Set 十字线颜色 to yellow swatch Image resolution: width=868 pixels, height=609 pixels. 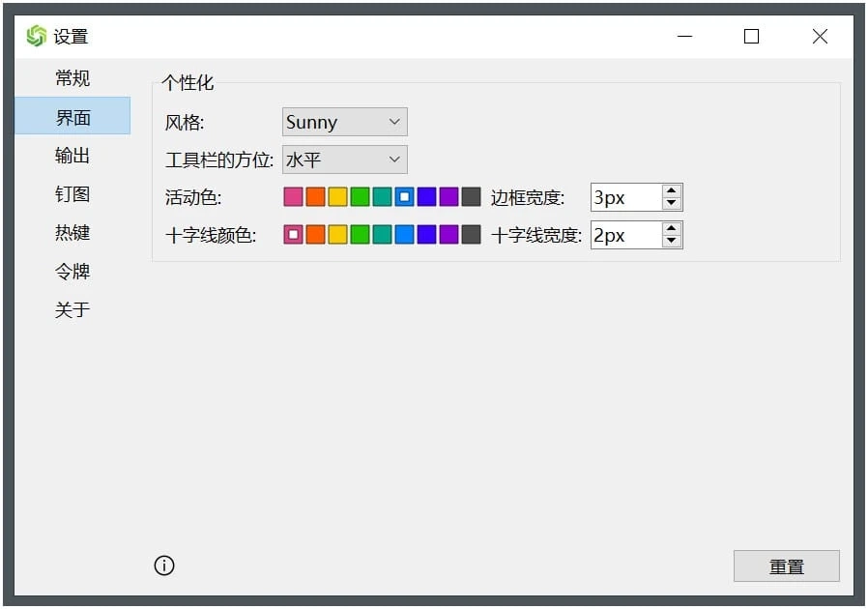point(337,235)
